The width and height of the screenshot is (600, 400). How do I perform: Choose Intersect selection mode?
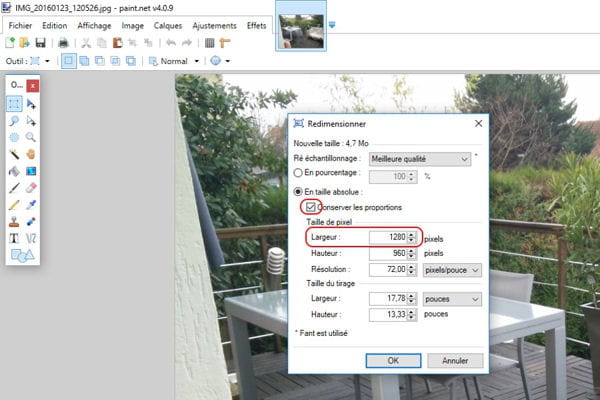tap(115, 61)
